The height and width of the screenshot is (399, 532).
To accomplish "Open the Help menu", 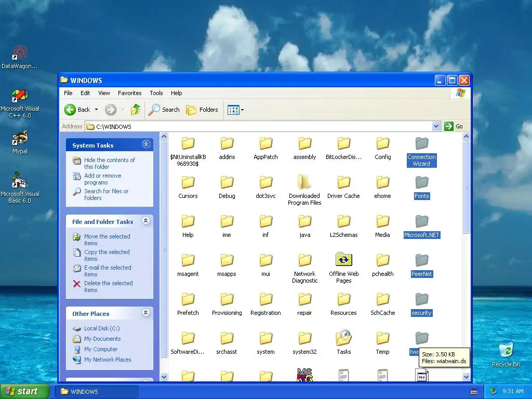I will tap(176, 93).
